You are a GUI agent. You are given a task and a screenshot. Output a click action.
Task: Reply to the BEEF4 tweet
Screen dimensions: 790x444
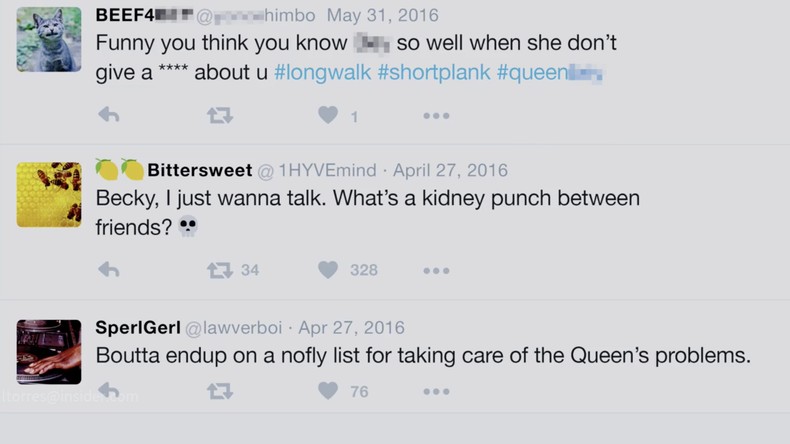[109, 115]
